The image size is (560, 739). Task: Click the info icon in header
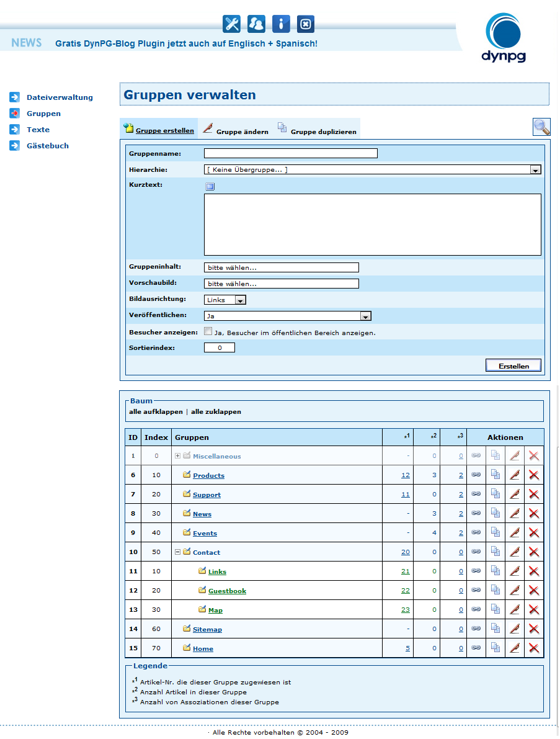pyautogui.click(x=281, y=24)
